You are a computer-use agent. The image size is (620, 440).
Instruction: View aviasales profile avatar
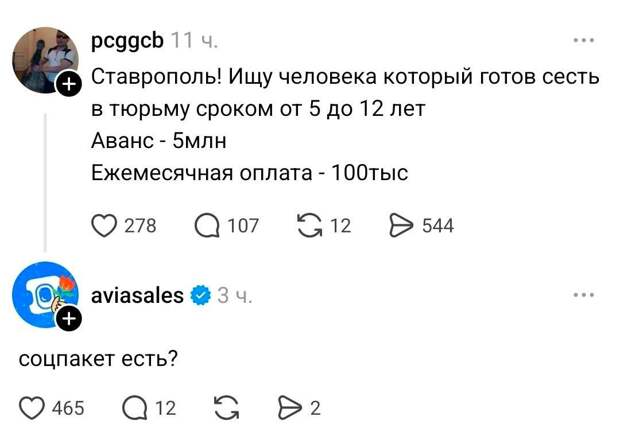(x=44, y=296)
